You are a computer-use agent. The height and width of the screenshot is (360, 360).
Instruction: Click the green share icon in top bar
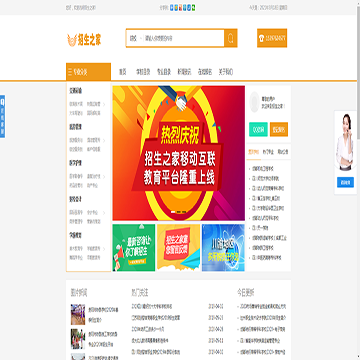pos(194,7)
